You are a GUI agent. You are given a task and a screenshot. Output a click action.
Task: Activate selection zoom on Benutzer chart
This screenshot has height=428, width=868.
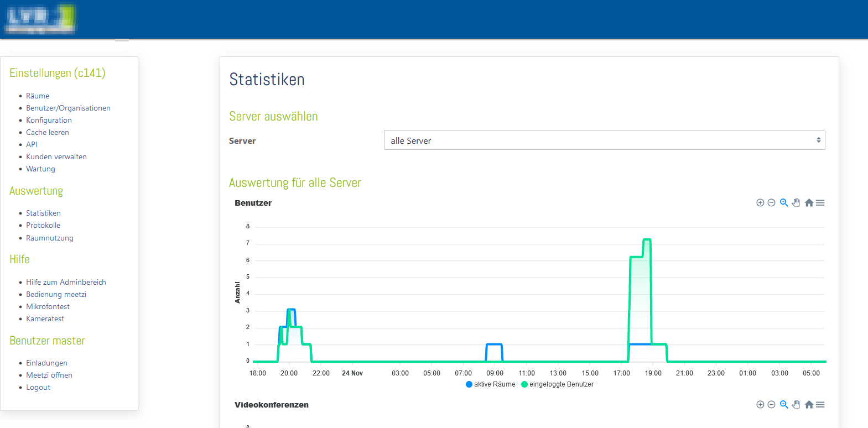click(784, 203)
